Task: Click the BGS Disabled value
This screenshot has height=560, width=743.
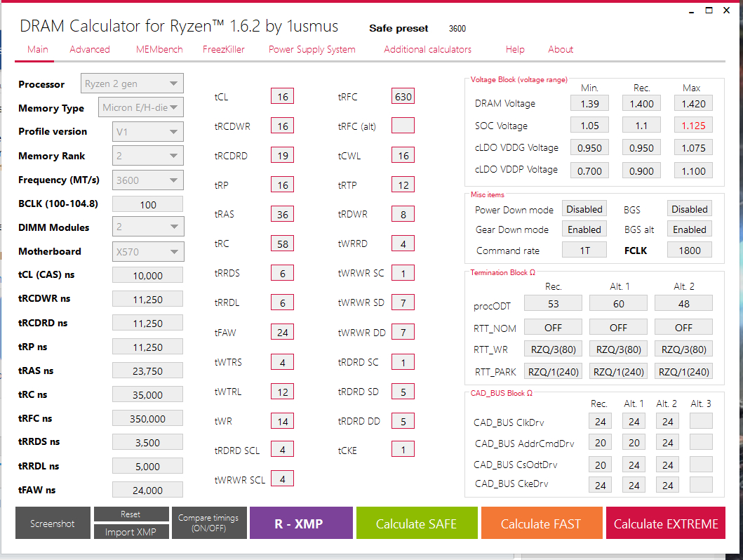Action: coord(690,209)
